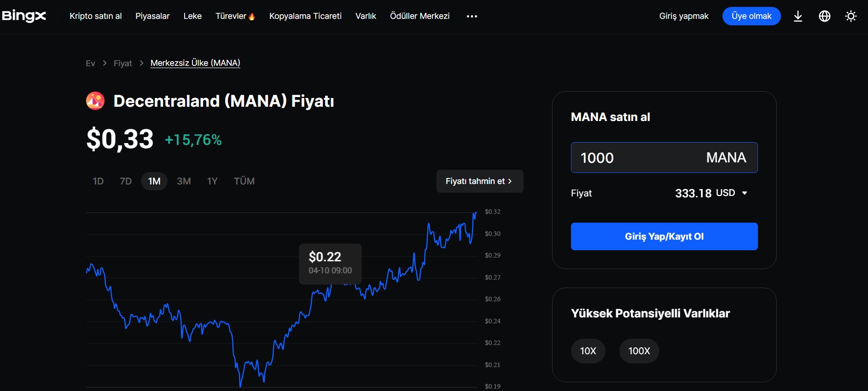
Task: Open the language globe icon
Action: tap(825, 16)
